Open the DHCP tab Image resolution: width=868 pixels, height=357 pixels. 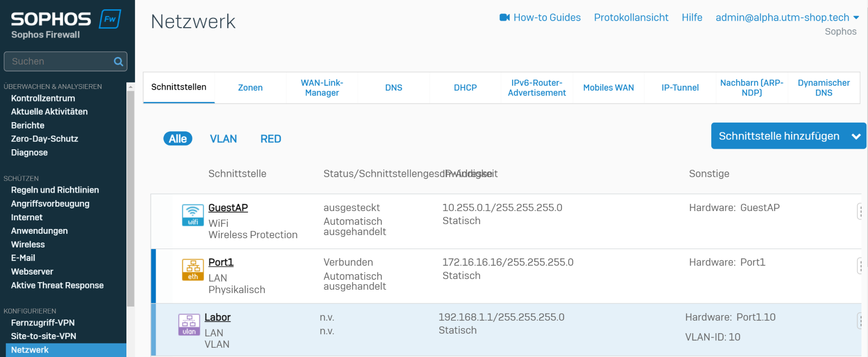(x=465, y=87)
